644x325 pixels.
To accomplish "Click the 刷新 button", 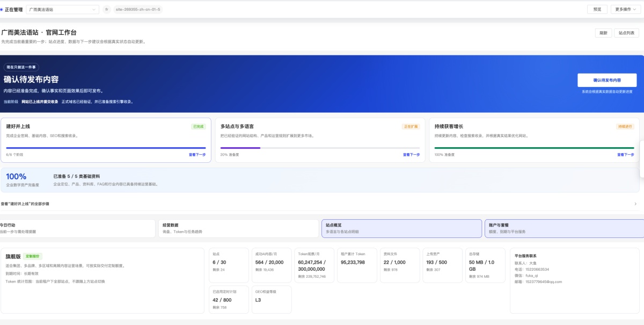I will (x=603, y=33).
